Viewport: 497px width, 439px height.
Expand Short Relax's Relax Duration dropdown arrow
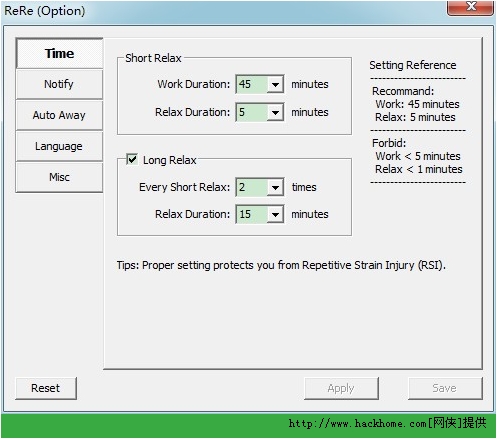pos(275,112)
